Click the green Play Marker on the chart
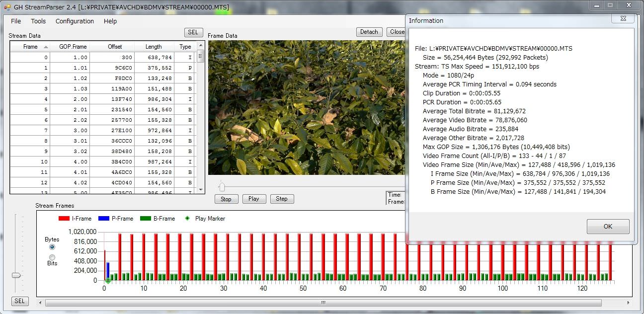The width and height of the screenshot is (644, 314). click(108, 281)
